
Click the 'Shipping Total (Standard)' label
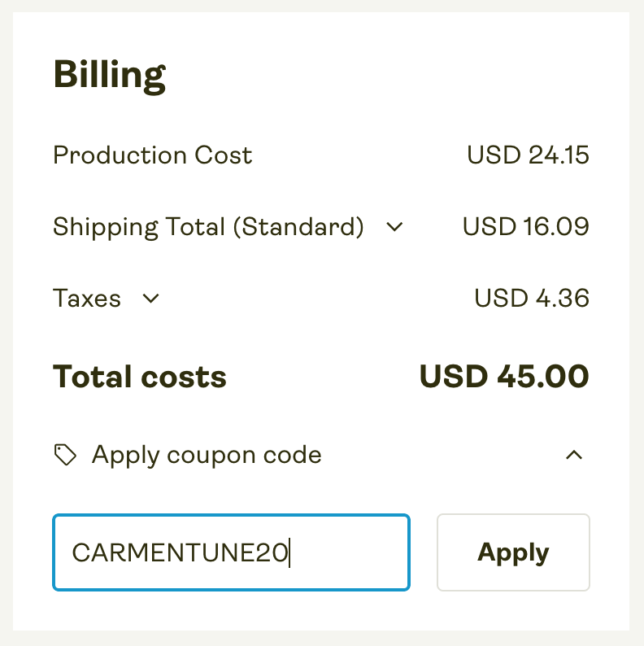208,226
